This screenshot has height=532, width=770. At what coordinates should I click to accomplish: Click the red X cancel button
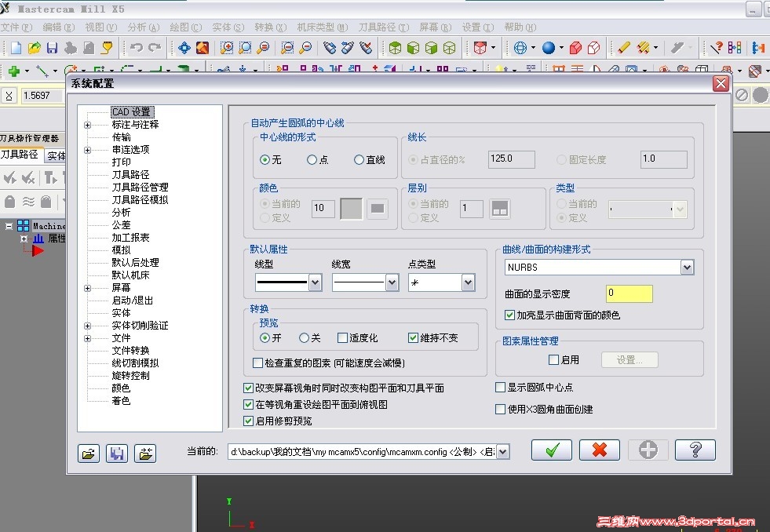tap(600, 450)
